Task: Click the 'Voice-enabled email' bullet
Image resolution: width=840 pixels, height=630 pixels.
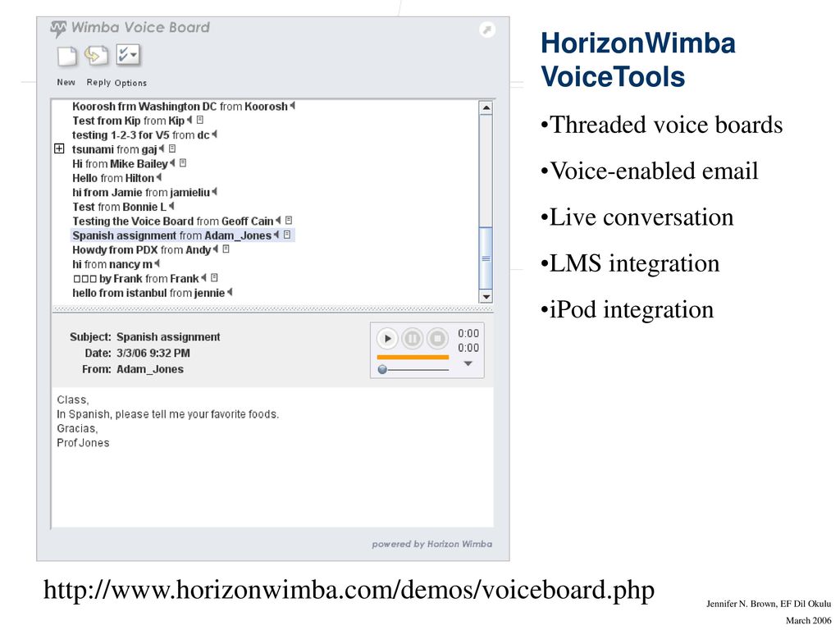Action: (x=650, y=171)
